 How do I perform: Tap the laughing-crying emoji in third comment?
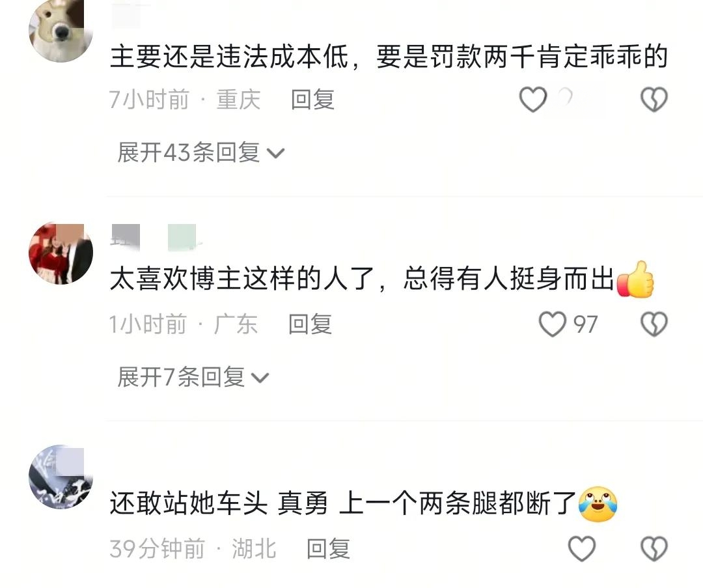[x=598, y=503]
